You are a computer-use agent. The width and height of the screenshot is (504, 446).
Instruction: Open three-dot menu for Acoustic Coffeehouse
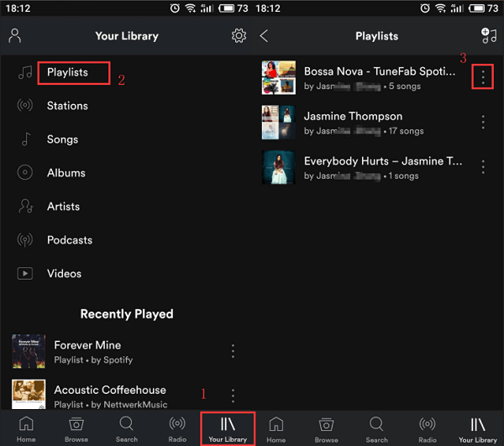233,396
